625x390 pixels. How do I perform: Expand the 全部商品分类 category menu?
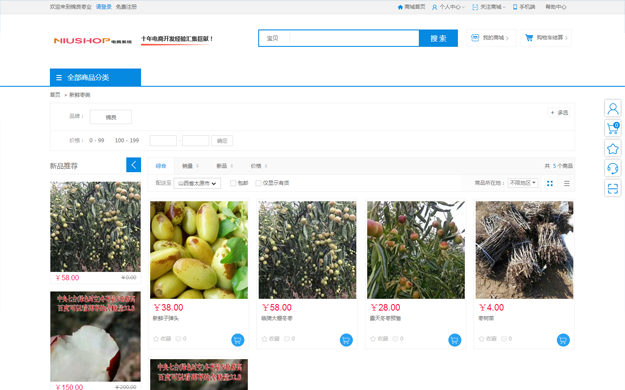95,77
